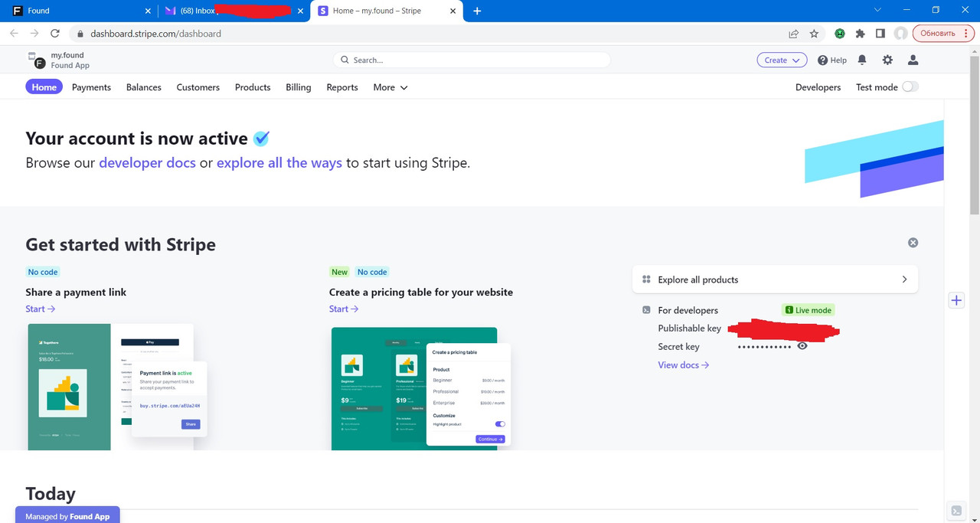Viewport: 980px width, 523px height.
Task: Start sharing a payment link
Action: click(41, 309)
